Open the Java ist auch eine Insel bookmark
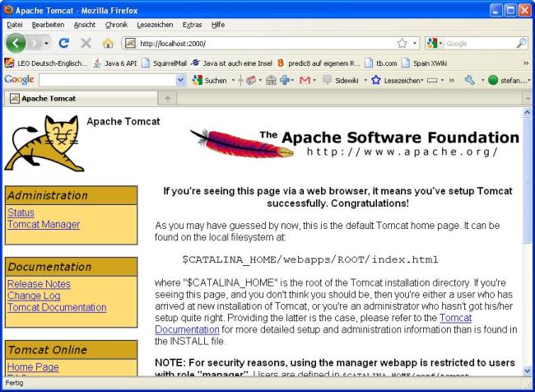Viewport: 535px width, 392px height. pyautogui.click(x=231, y=63)
